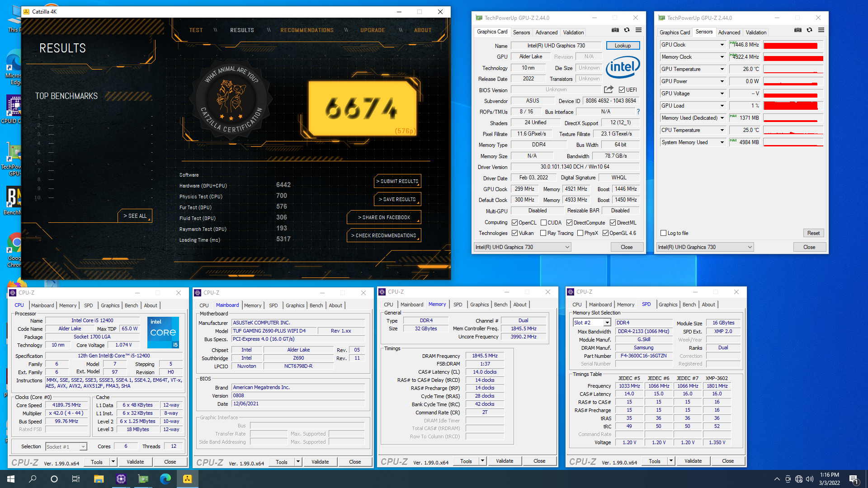Open hamburger menu in left GPU-Z window
868x488 pixels.
coord(638,30)
